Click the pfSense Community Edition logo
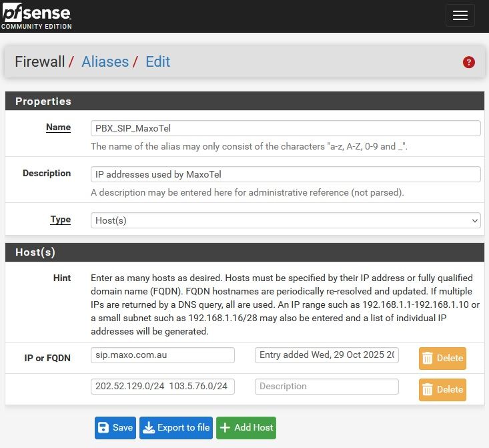The width and height of the screenshot is (489, 448). (36, 17)
